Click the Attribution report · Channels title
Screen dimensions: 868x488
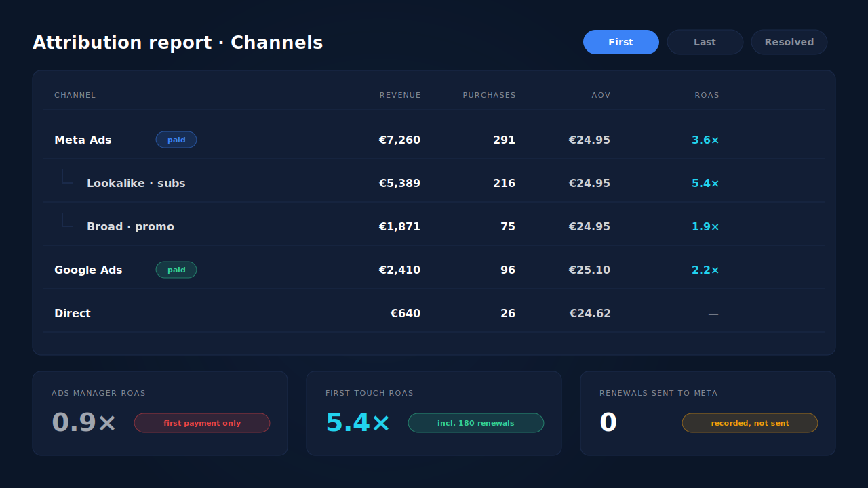tap(178, 42)
